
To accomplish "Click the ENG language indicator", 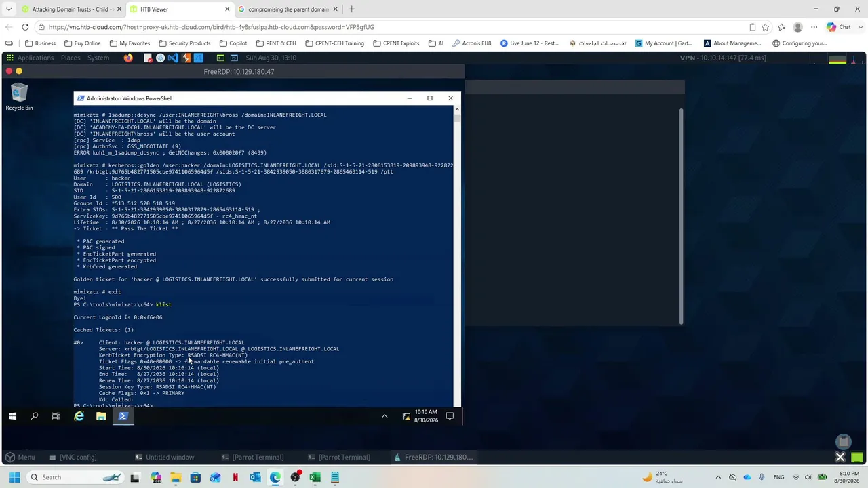I will pos(778,477).
